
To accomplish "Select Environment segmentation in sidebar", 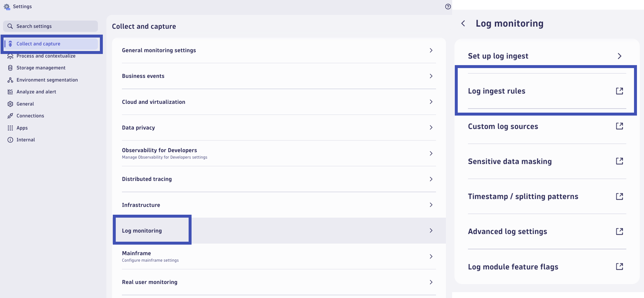I will [51, 80].
